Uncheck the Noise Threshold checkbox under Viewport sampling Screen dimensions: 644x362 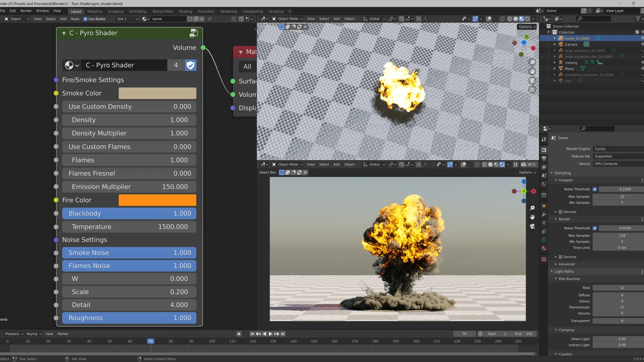click(595, 189)
